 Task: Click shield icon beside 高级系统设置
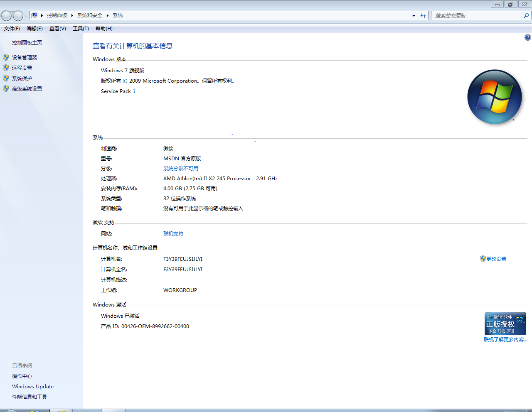point(6,88)
